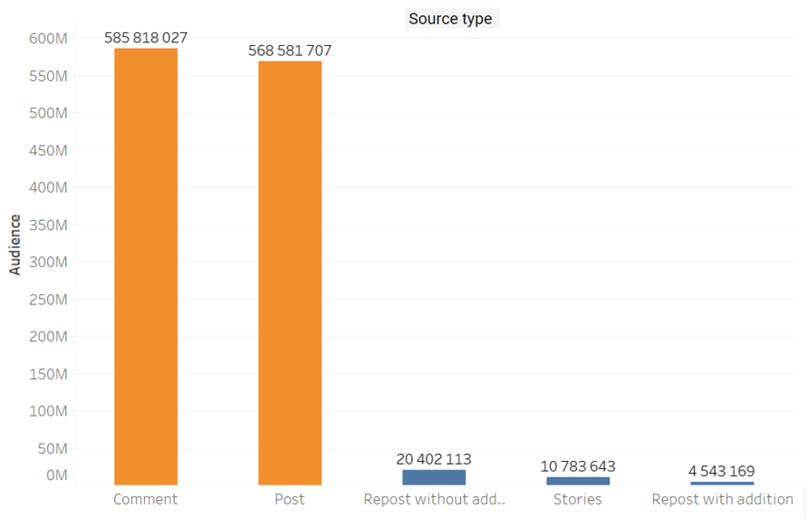Click the thin Repost with addition bar
This screenshot has width=812, height=525.
[722, 483]
